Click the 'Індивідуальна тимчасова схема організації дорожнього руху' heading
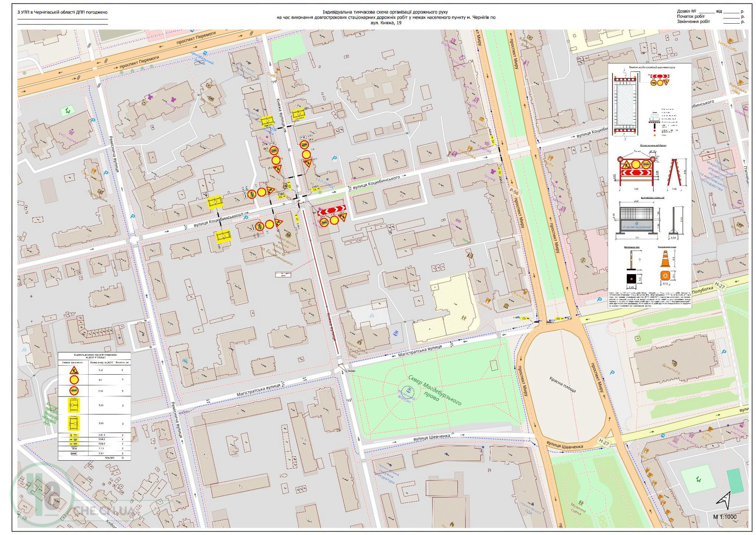 click(385, 12)
